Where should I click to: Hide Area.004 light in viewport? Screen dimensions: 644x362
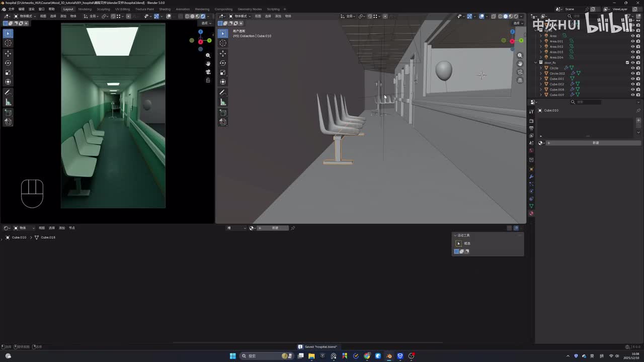tap(632, 57)
